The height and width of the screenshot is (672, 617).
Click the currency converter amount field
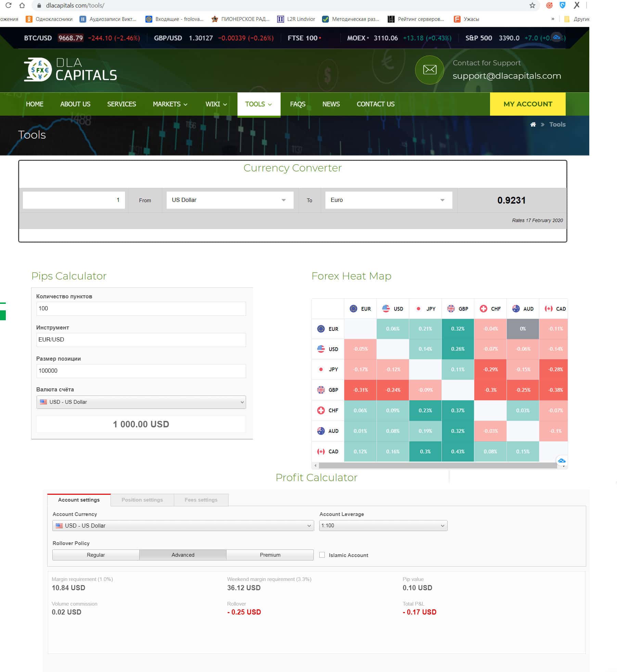click(74, 200)
